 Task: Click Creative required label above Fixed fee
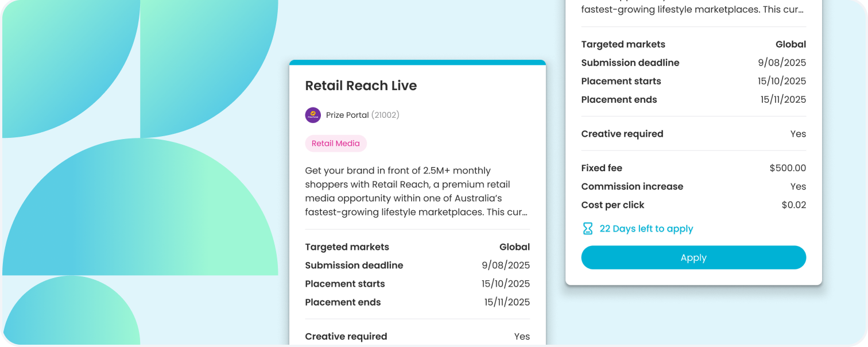[x=622, y=134]
